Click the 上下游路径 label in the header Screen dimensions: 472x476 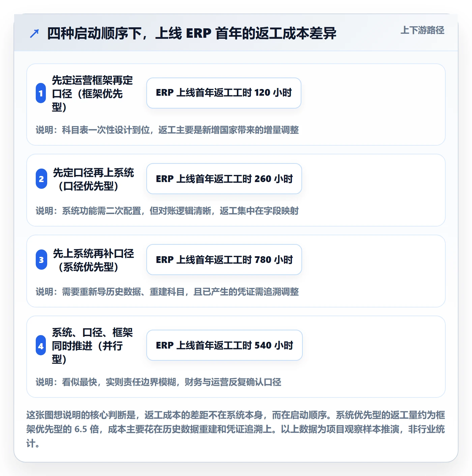pyautogui.click(x=422, y=30)
